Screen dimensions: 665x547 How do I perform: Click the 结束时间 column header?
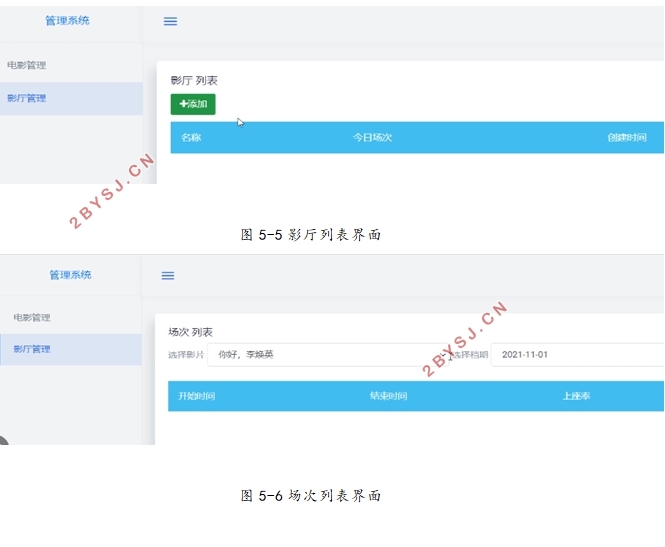(388, 396)
